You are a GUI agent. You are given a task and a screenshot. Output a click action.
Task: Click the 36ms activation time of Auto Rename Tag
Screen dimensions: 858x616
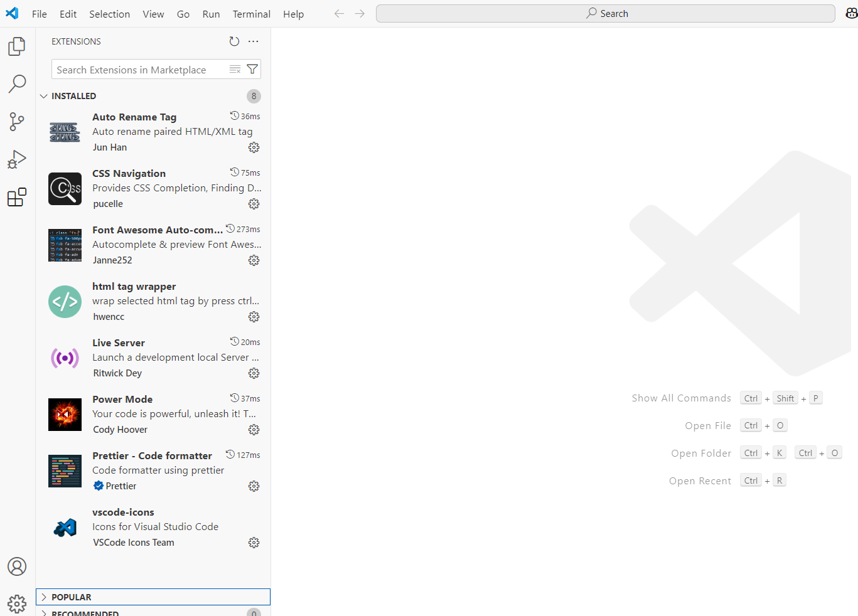[245, 116]
